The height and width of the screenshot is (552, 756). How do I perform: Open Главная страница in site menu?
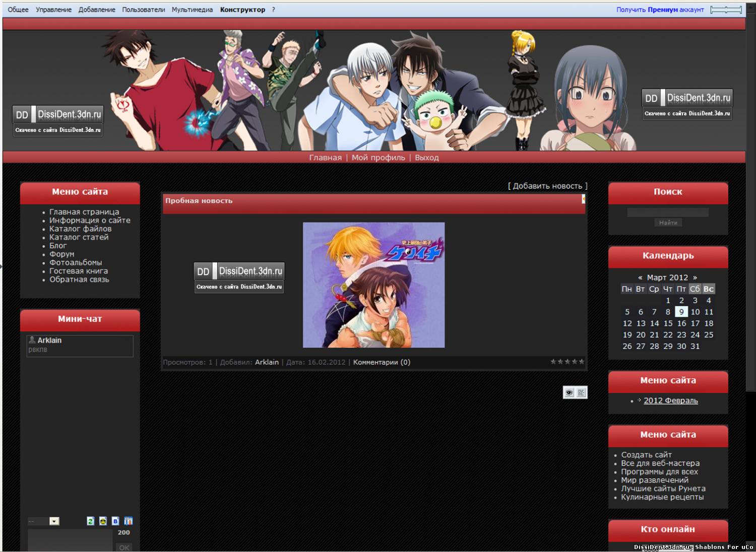[x=84, y=212]
